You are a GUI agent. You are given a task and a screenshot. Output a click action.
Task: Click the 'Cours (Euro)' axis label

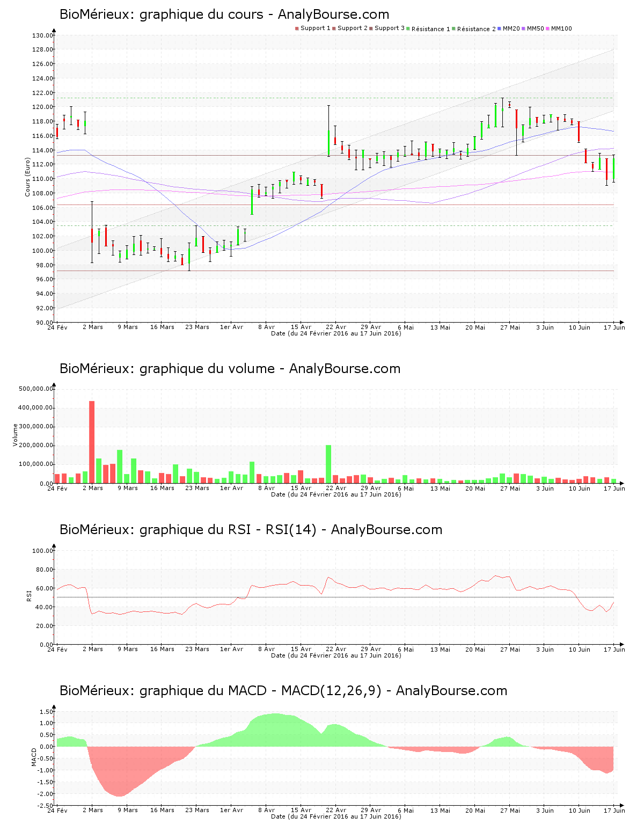[27, 177]
